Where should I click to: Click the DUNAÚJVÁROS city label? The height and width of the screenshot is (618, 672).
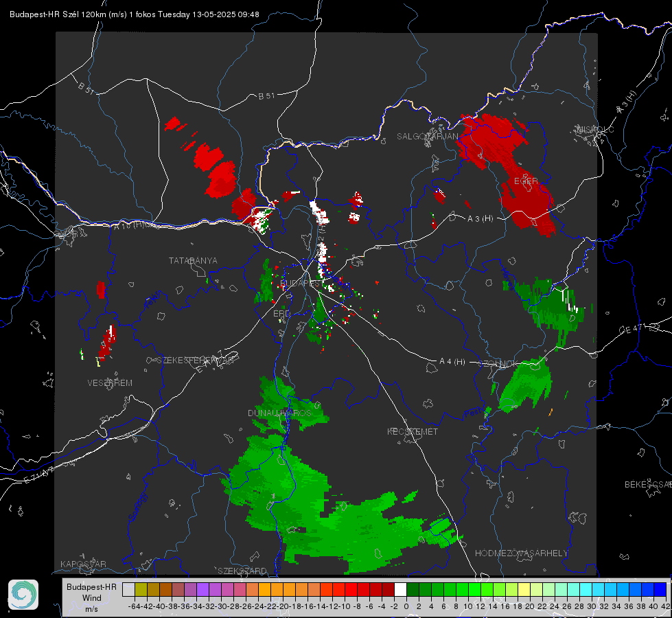pos(279,413)
